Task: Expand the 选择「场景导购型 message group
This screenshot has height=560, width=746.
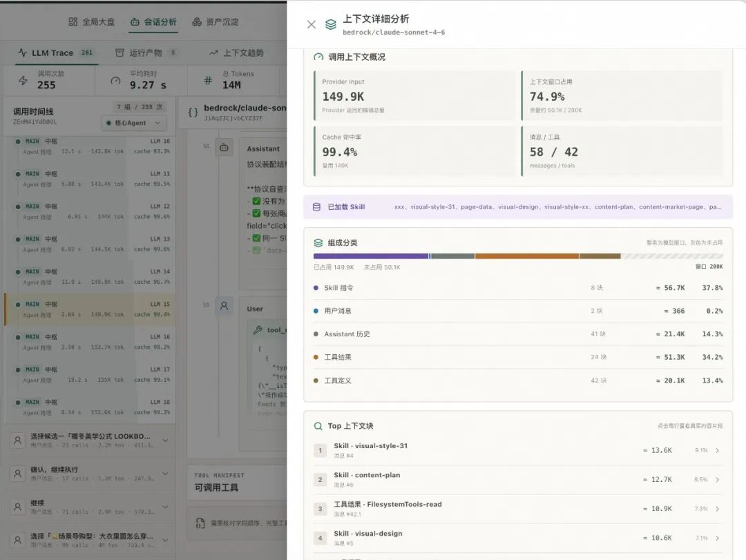Action: pos(165,540)
